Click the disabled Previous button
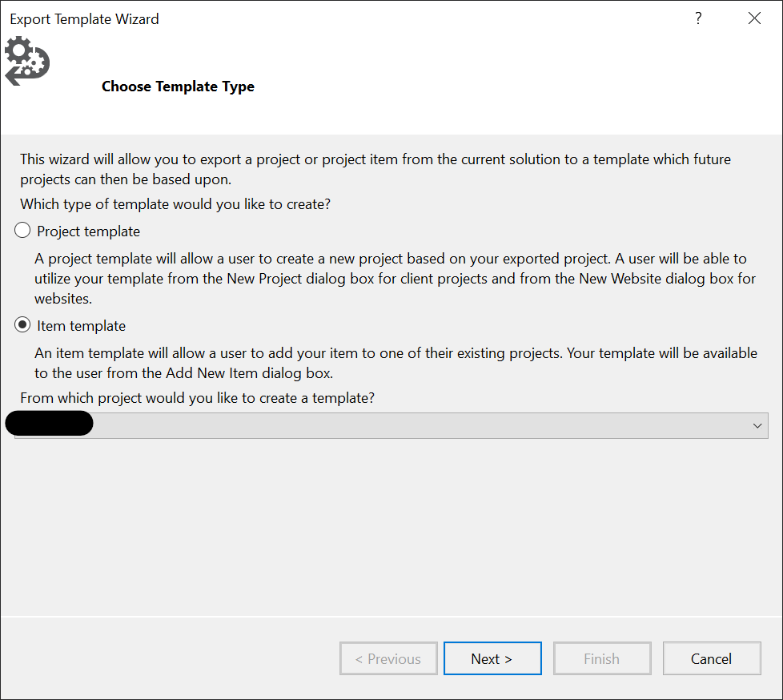 tap(388, 658)
